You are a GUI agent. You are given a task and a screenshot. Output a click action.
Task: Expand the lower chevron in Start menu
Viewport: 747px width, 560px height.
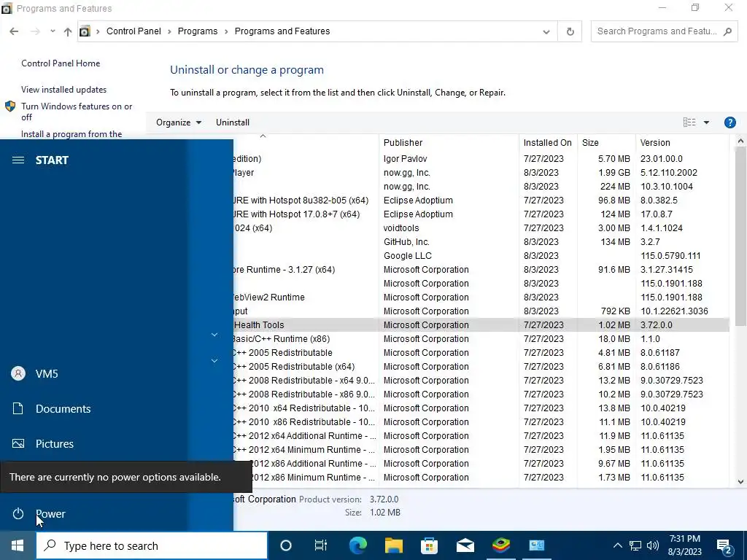pos(214,360)
